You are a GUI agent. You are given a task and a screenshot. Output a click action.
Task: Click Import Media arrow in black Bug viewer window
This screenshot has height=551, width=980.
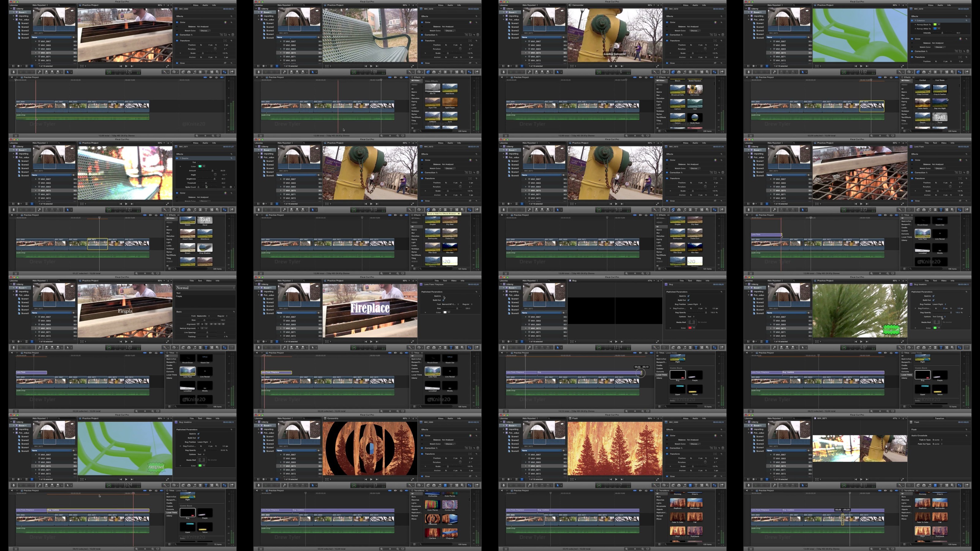pos(504,347)
